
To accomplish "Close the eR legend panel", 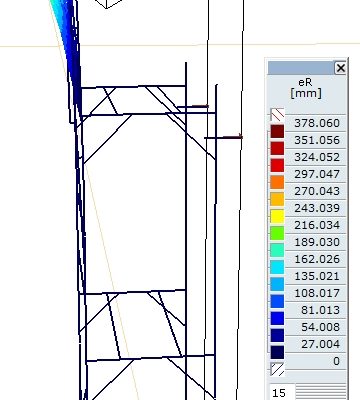I will pos(340,68).
